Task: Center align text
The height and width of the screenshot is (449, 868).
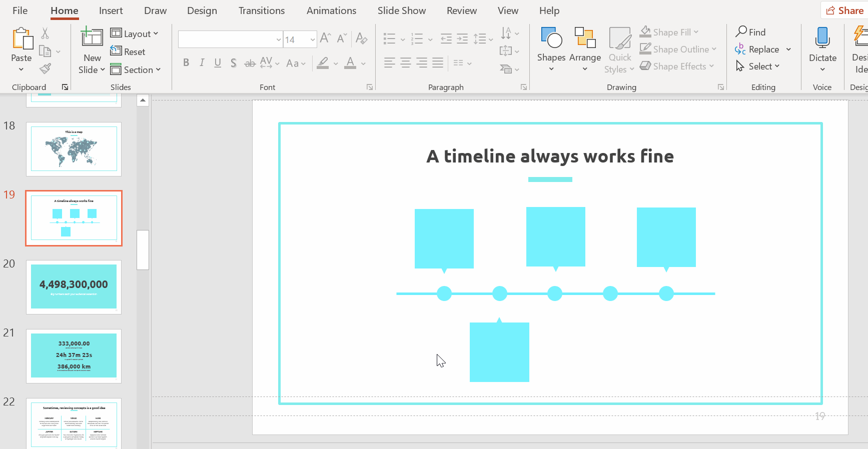Action: (x=406, y=62)
